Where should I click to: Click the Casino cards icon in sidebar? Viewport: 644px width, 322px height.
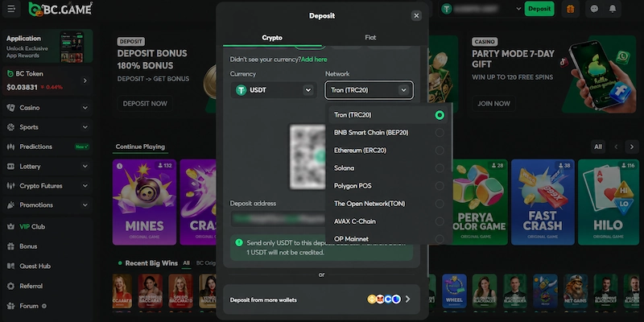pos(10,108)
